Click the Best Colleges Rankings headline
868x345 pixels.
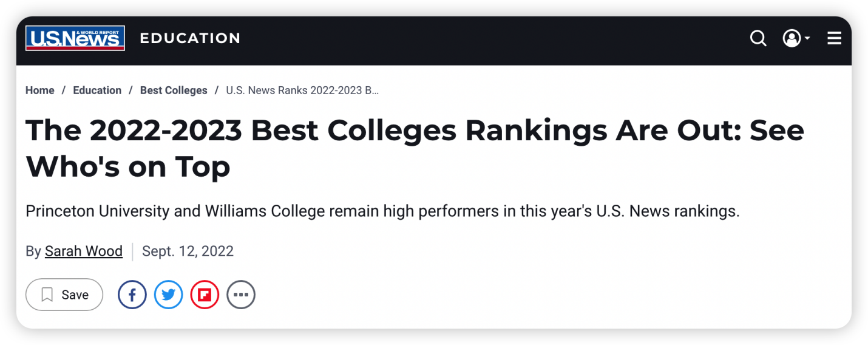coord(415,148)
